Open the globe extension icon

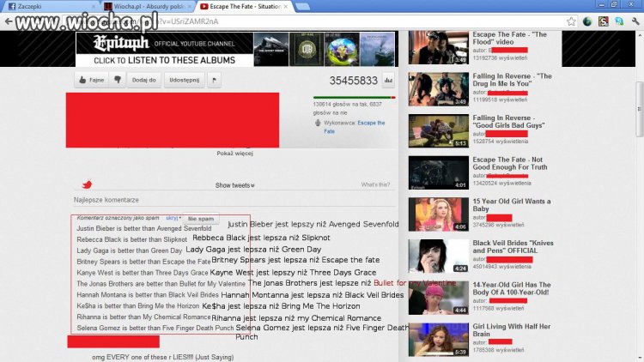pyautogui.click(x=587, y=21)
